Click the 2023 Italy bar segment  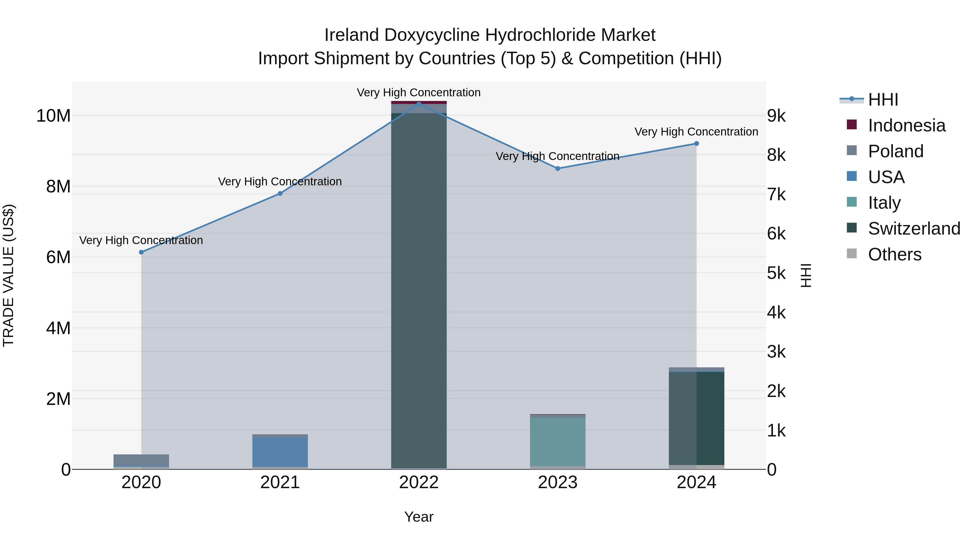point(558,442)
